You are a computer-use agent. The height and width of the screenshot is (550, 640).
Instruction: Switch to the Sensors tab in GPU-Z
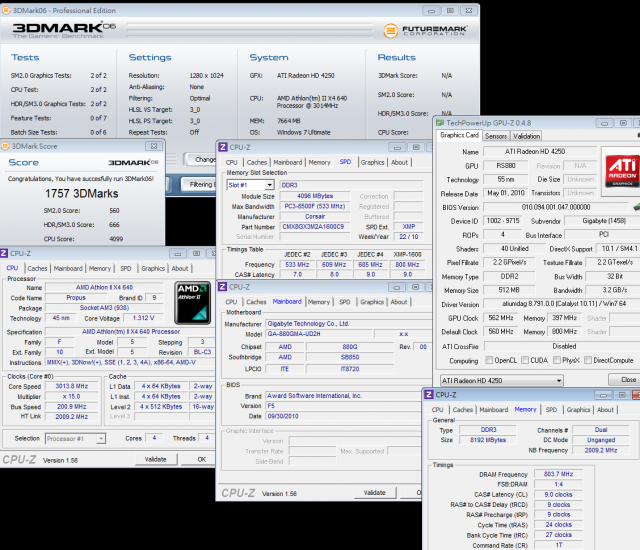point(496,136)
